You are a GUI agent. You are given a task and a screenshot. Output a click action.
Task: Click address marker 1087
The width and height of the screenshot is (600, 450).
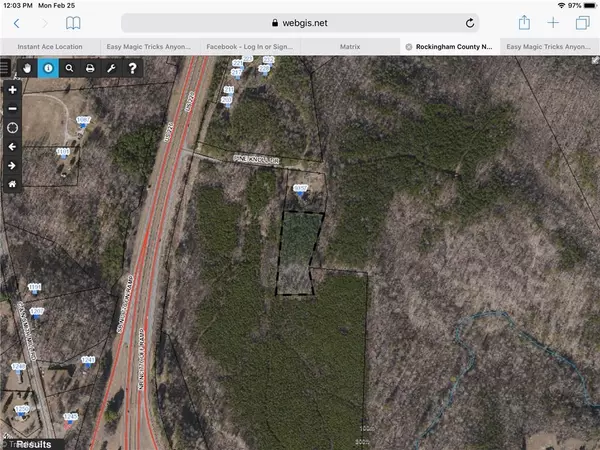(x=83, y=122)
